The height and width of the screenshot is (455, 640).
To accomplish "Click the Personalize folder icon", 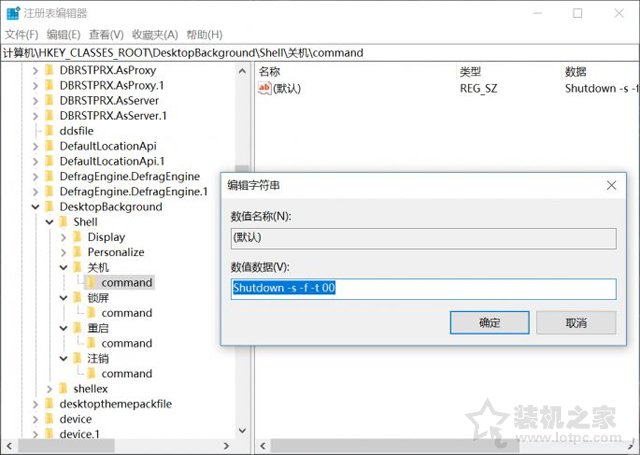I will [x=78, y=252].
